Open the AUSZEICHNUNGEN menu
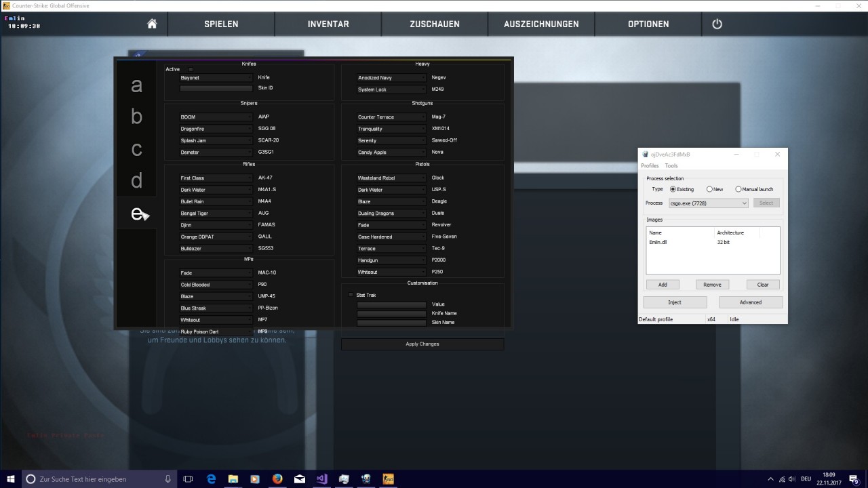 pyautogui.click(x=541, y=24)
